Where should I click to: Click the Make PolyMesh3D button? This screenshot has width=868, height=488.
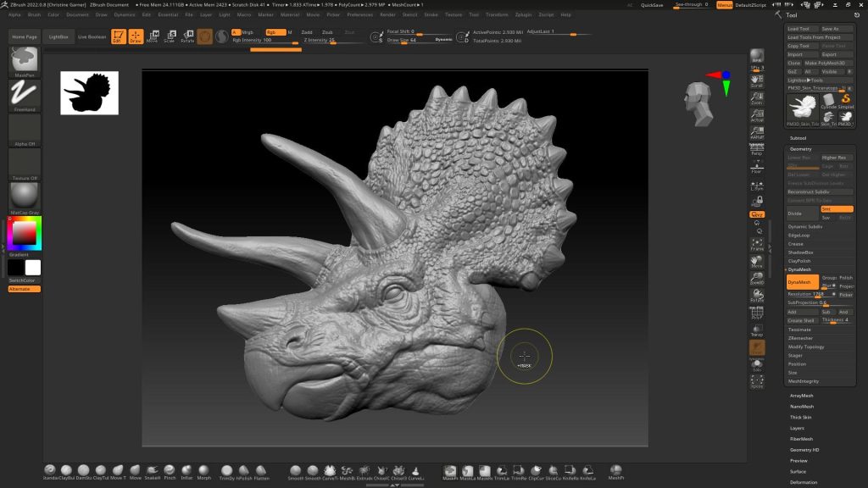(x=826, y=63)
